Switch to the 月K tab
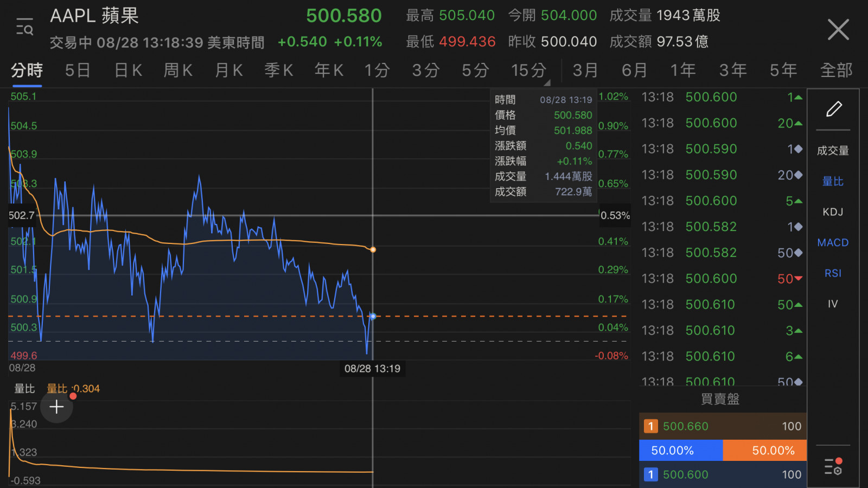Image resolution: width=868 pixels, height=488 pixels. pyautogui.click(x=229, y=70)
